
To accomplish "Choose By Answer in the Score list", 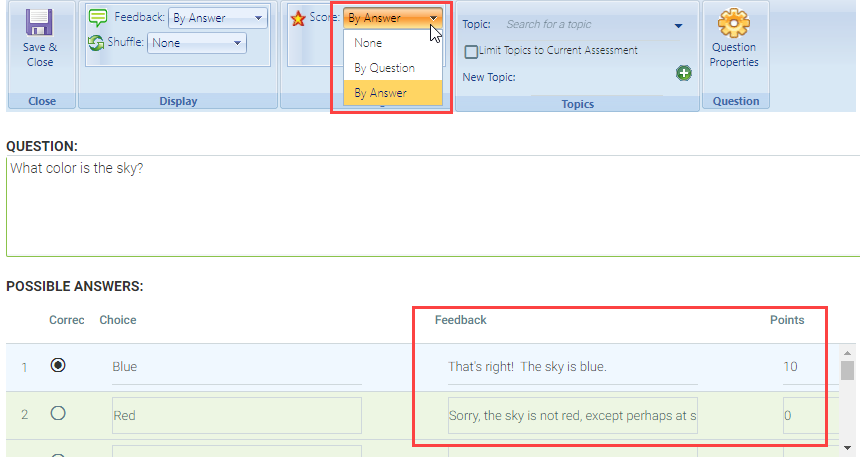I will pyautogui.click(x=393, y=93).
